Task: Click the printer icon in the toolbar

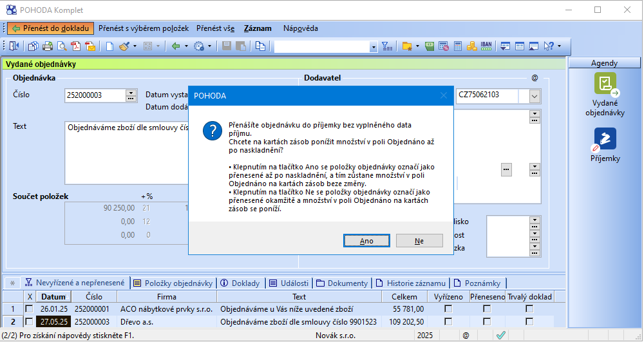Action: coord(48,46)
